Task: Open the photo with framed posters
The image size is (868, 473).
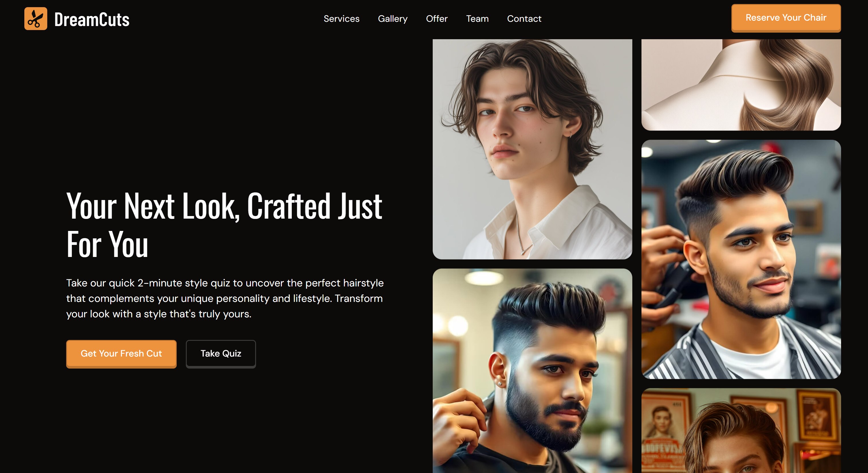Action: [741, 431]
